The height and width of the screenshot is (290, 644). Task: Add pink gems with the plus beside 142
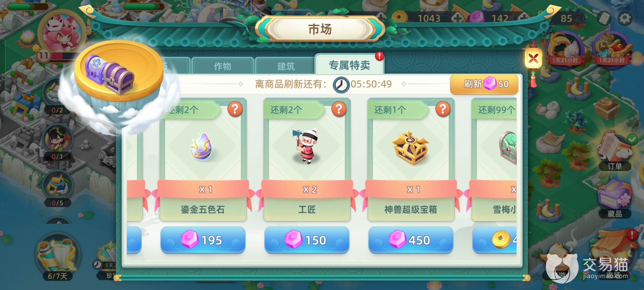(x=524, y=18)
